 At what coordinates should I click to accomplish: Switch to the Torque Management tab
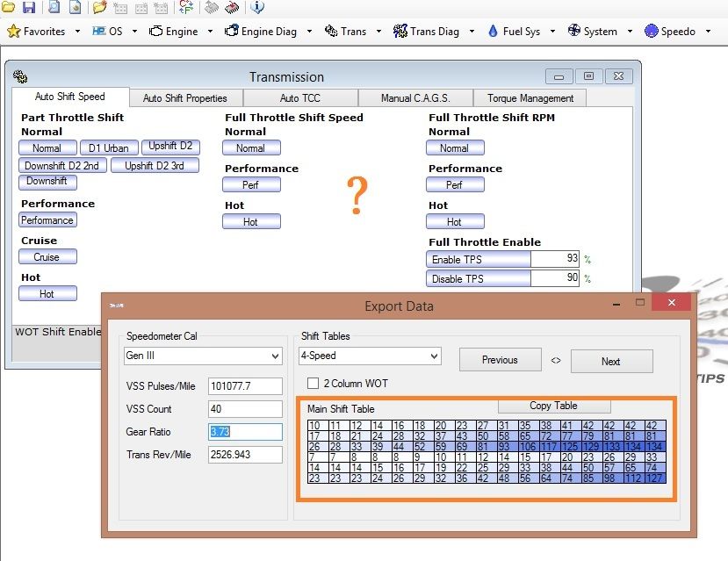pyautogui.click(x=530, y=97)
